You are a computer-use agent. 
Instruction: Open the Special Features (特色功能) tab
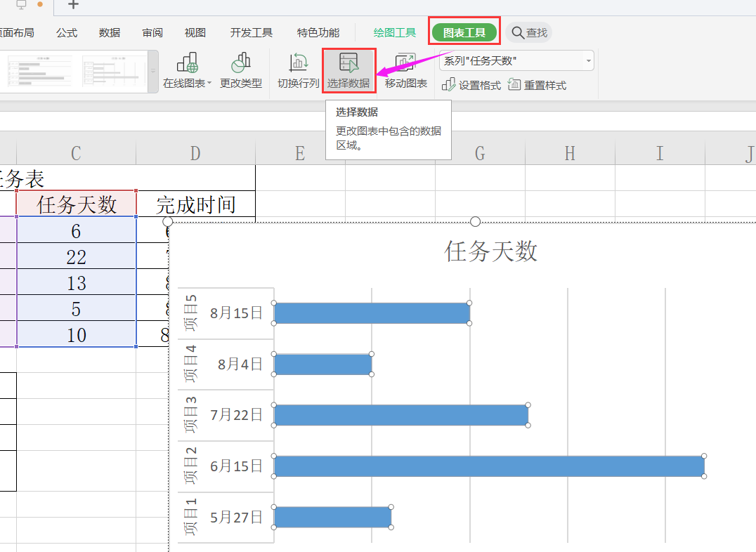click(318, 33)
